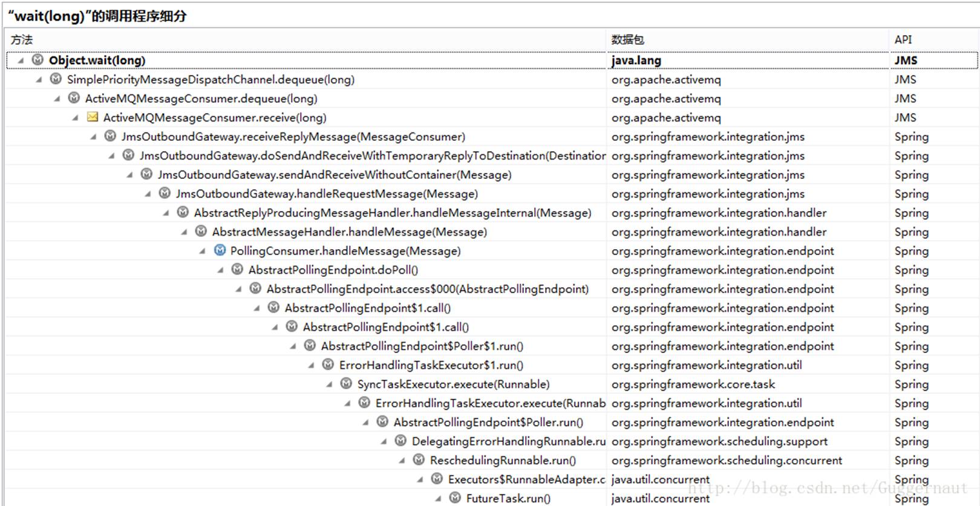The image size is (980, 506).
Task: Click org.springframework.scheduling.support package cell
Action: (x=719, y=441)
